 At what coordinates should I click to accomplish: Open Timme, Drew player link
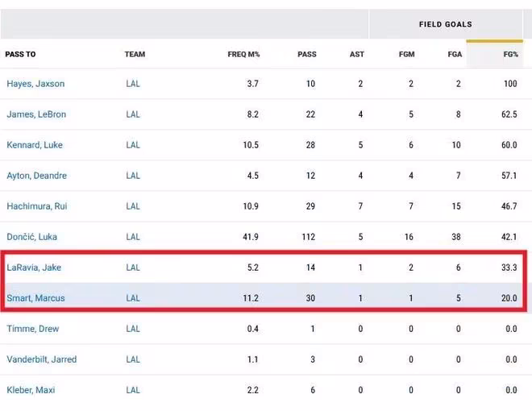pos(32,329)
